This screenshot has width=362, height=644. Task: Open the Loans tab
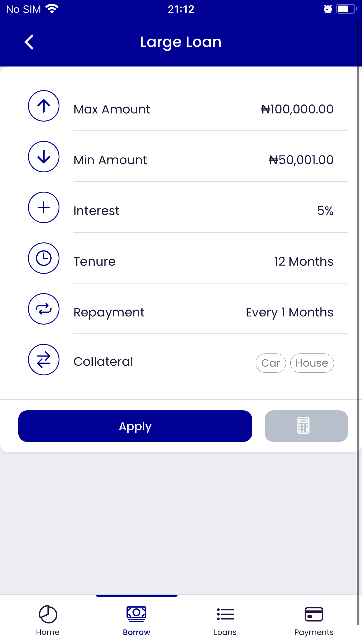coord(225,620)
